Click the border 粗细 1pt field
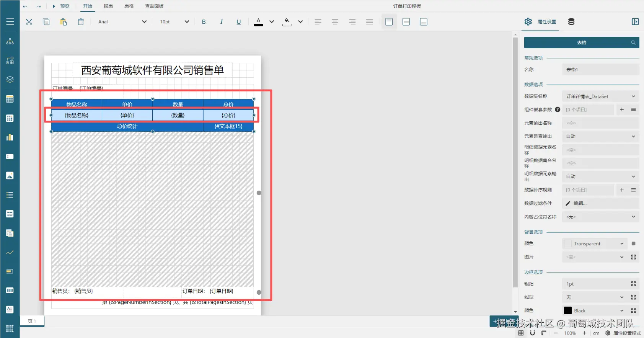 point(595,284)
